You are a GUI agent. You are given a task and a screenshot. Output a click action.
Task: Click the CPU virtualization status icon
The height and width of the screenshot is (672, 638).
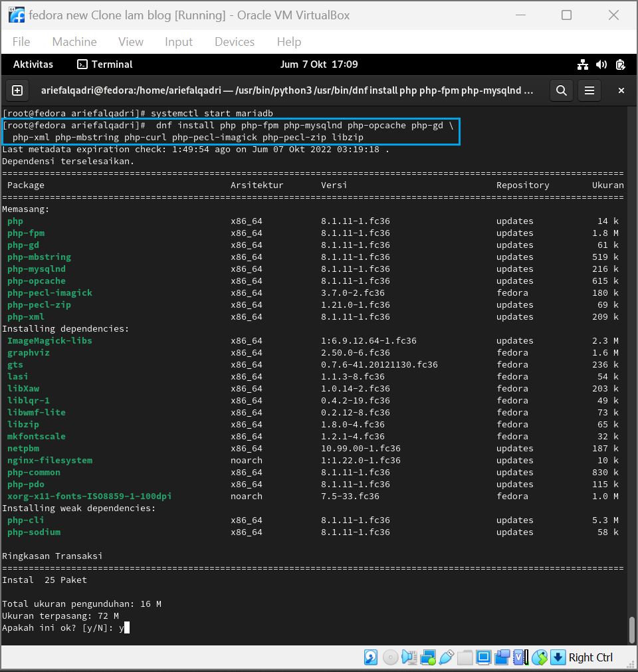520,657
